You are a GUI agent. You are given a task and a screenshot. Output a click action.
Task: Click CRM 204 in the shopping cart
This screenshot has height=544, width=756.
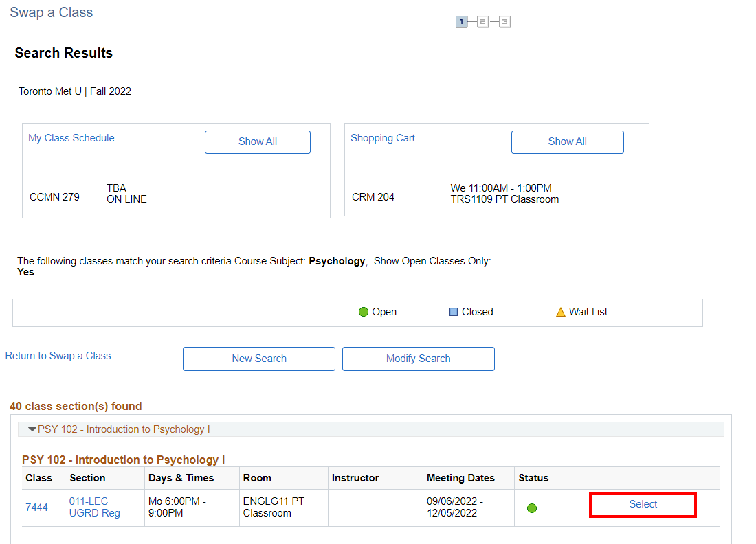(x=373, y=197)
